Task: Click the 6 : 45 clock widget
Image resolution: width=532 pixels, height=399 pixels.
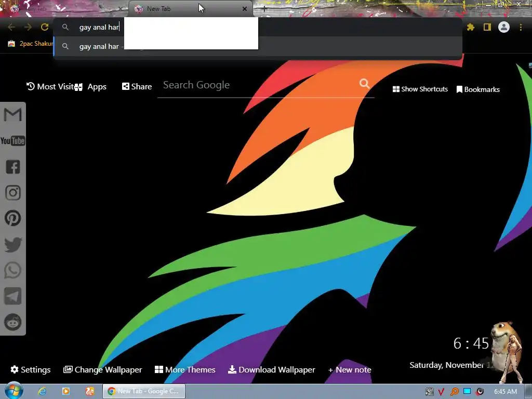Action: tap(471, 343)
